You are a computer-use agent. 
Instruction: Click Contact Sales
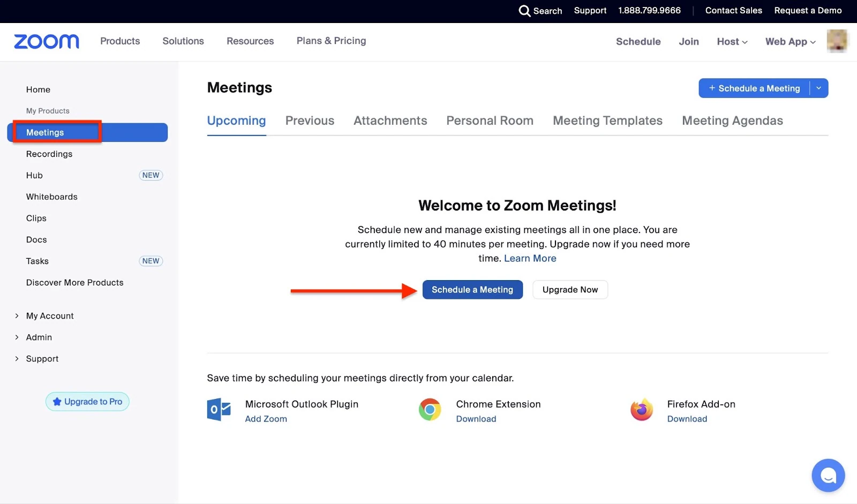(x=734, y=11)
